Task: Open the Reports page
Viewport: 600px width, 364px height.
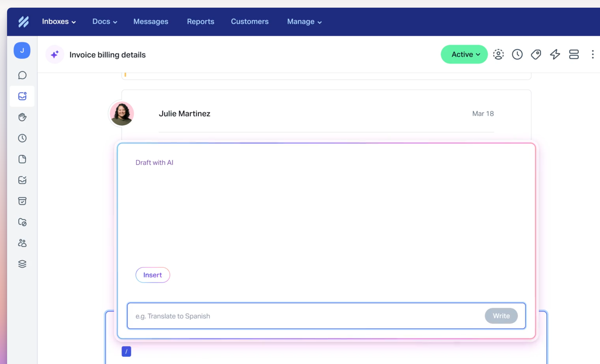Action: [x=201, y=22]
